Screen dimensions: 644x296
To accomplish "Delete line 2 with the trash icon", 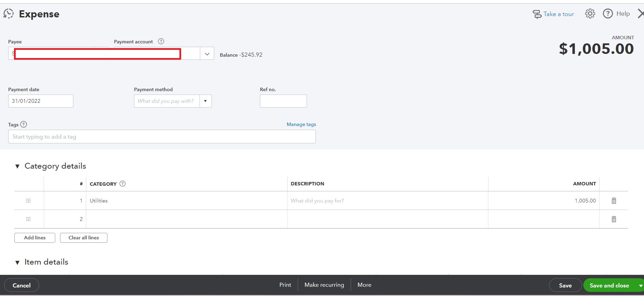I will pyautogui.click(x=614, y=219).
